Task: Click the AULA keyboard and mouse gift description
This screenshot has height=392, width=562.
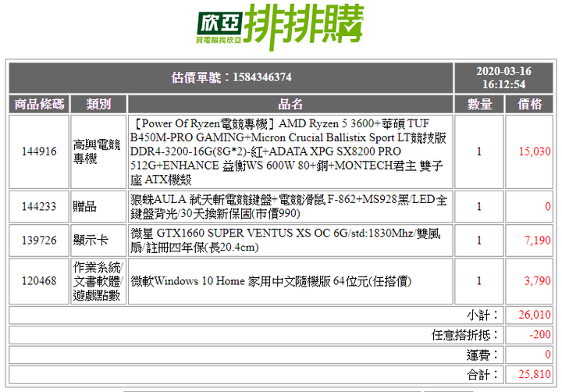Action: coord(289,207)
